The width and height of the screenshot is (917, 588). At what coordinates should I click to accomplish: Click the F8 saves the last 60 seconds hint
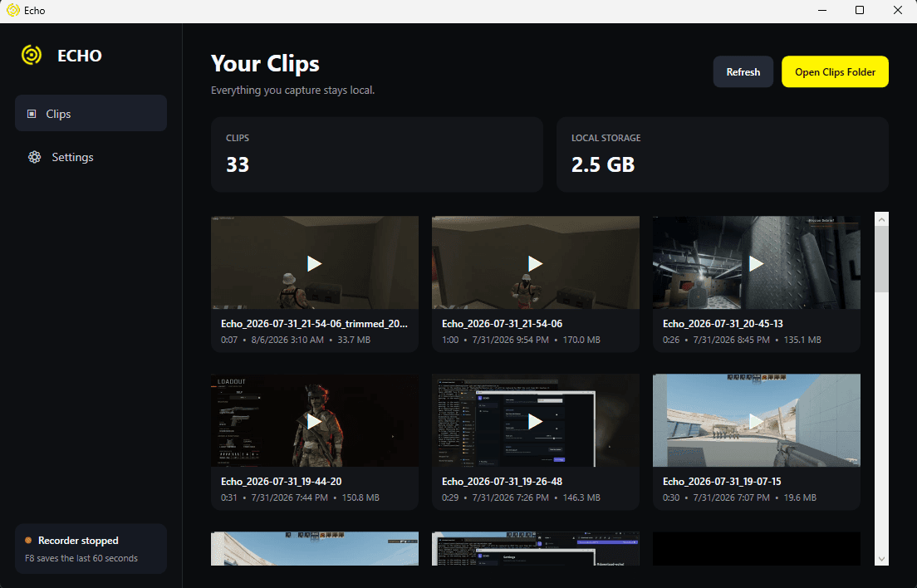pos(81,558)
